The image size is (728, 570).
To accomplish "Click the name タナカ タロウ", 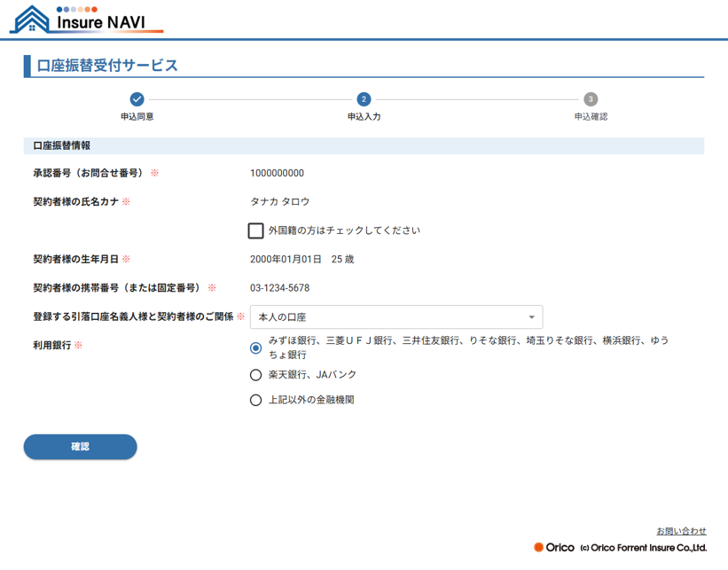I will [x=279, y=202].
